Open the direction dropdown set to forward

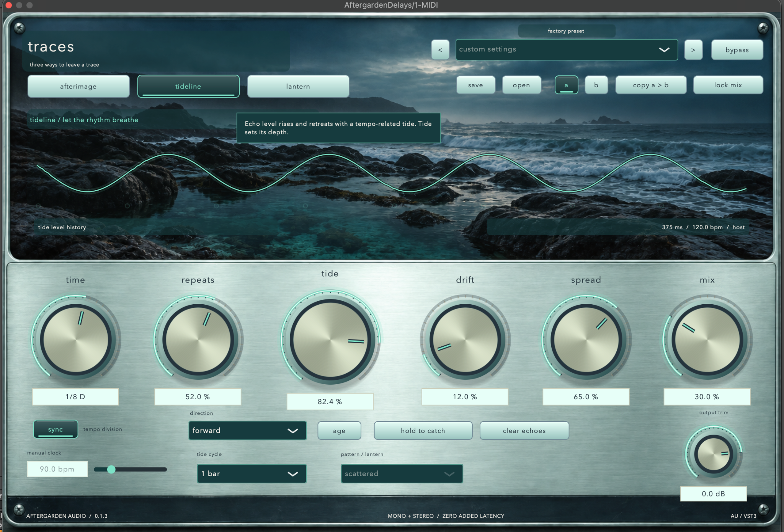[x=247, y=431]
